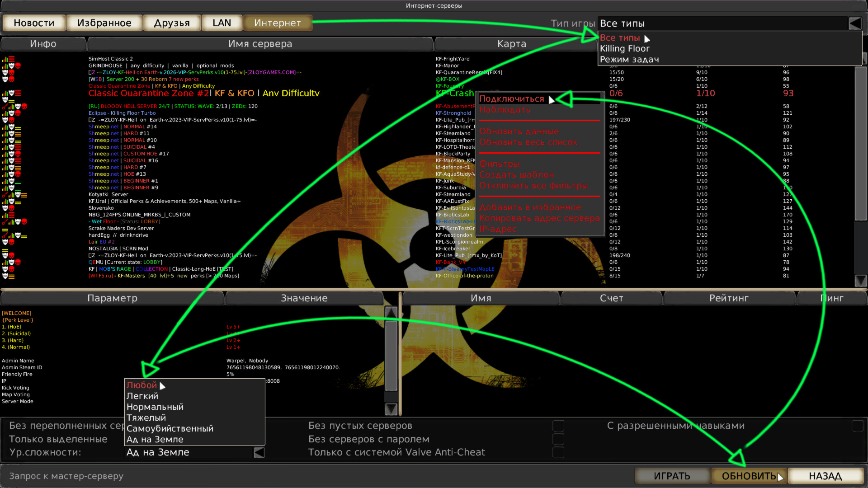
Task: Choose 'Killing Floor' from game type list
Action: pos(624,49)
